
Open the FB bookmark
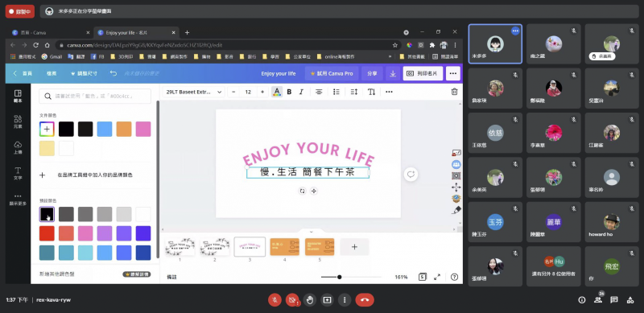tap(97, 56)
